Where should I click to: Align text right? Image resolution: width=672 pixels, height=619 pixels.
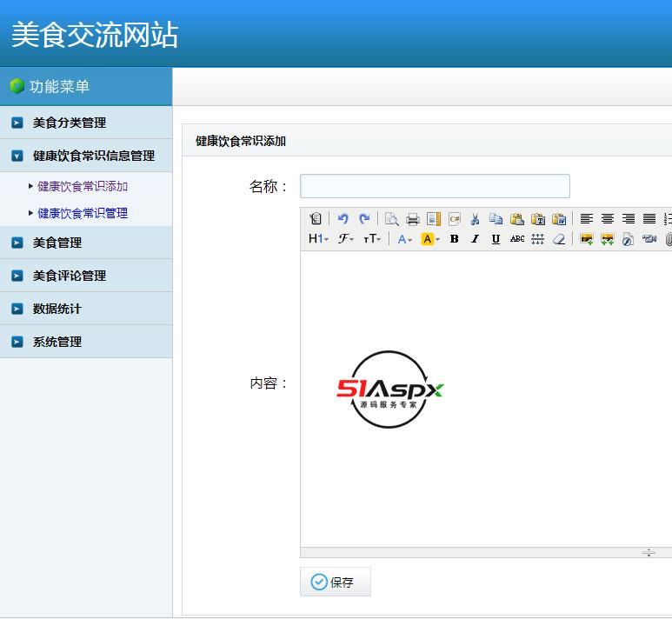click(x=629, y=218)
